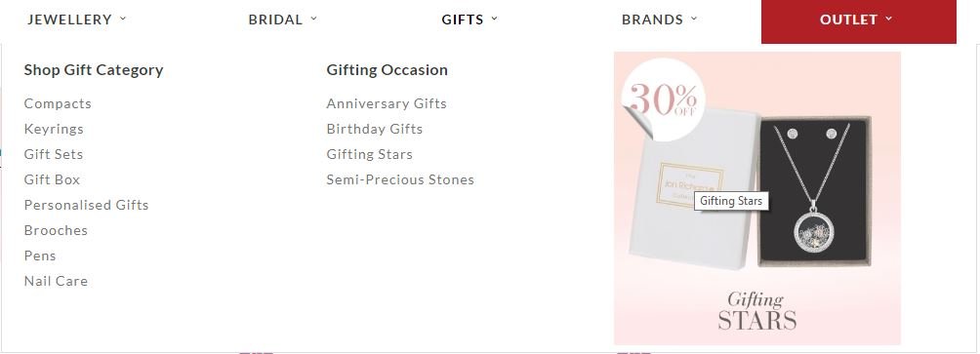Open Anniversary Gifts occasion link

coord(387,103)
